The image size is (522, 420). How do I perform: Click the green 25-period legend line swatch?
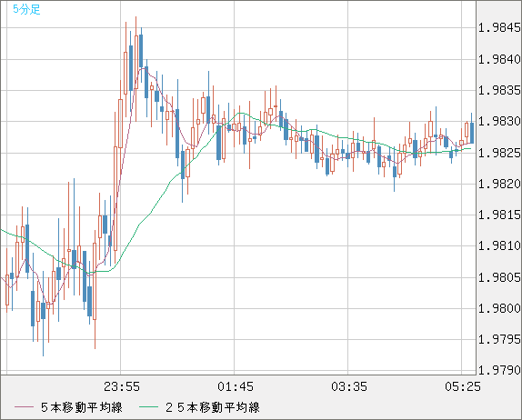148,407
